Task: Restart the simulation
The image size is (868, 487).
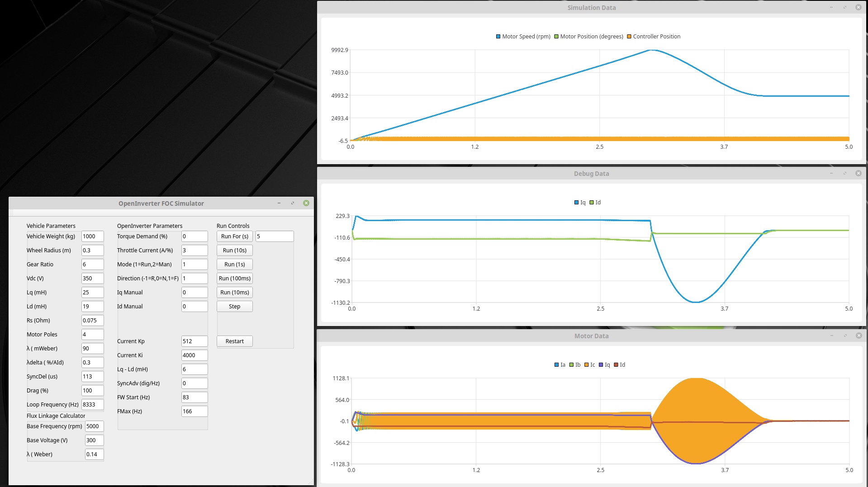Action: pos(234,341)
